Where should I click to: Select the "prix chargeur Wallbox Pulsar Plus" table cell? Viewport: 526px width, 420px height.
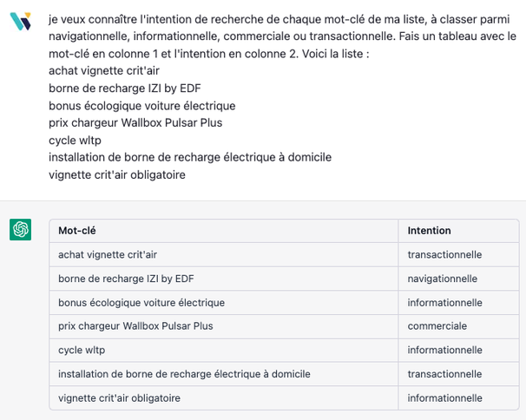coord(135,326)
